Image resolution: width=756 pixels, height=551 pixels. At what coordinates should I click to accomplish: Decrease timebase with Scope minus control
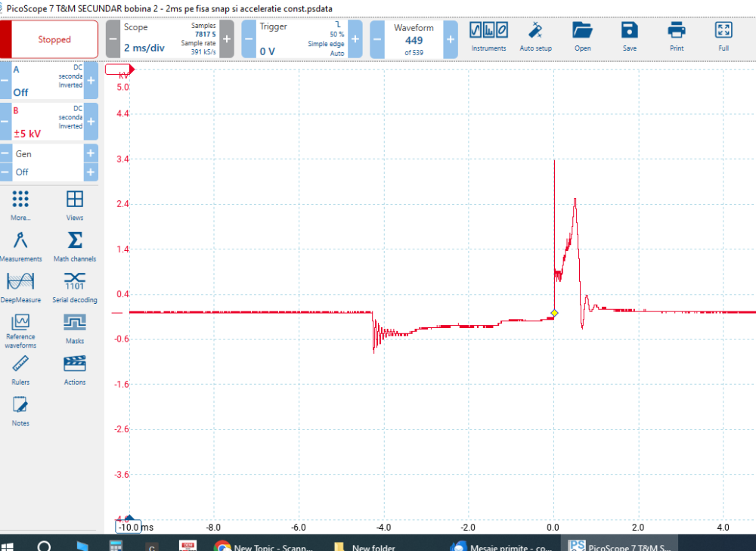coord(111,39)
